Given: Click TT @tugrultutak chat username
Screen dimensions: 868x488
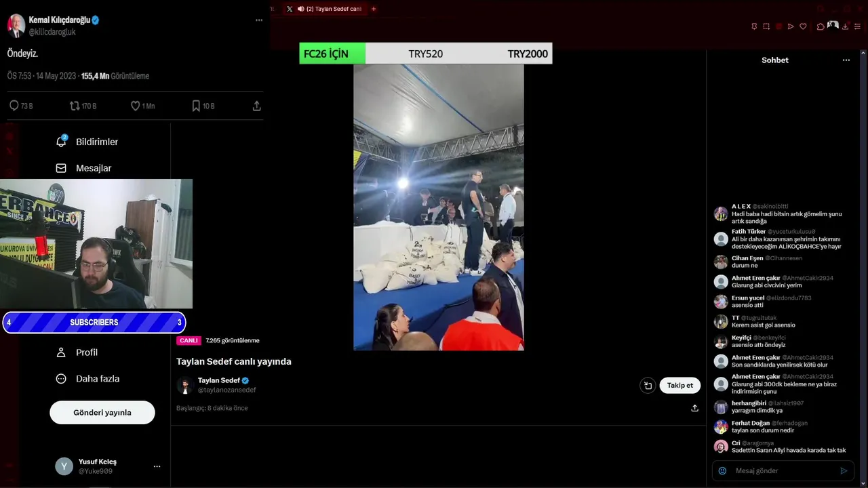Looking at the screenshot, I should coord(736,318).
